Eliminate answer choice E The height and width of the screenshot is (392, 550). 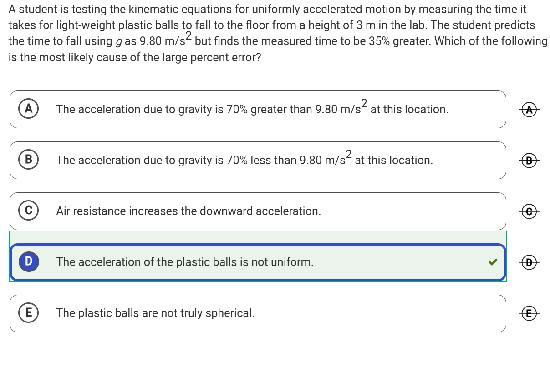pyautogui.click(x=529, y=313)
